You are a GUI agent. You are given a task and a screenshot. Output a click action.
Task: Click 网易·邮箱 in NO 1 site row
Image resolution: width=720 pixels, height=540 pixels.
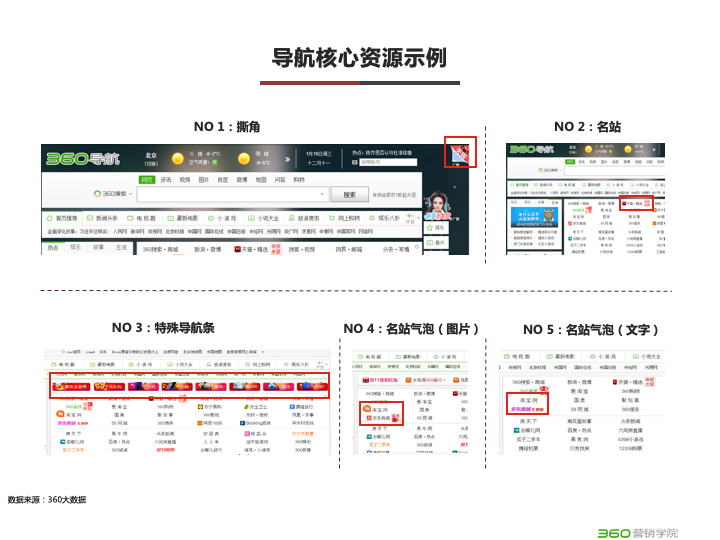(349, 249)
